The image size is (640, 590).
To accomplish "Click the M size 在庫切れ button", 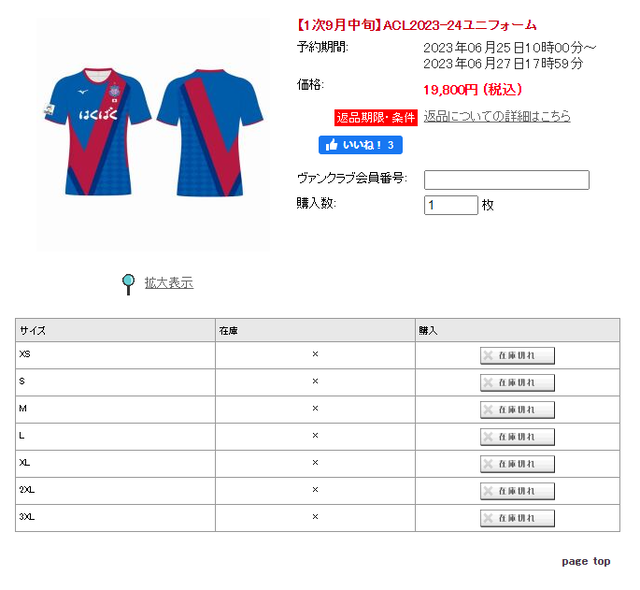I will click(x=517, y=410).
